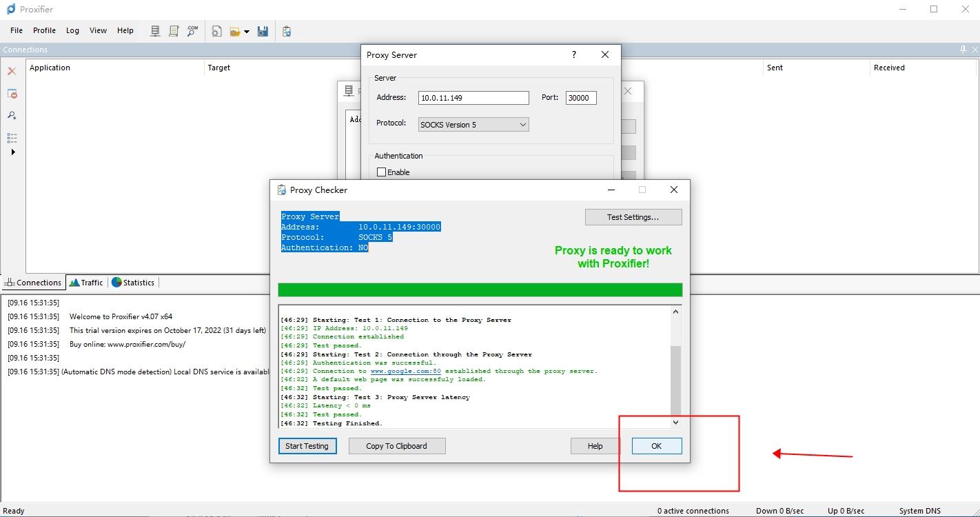Viewport: 980px width, 517px height.
Task: Open Name Resolution (.com magnifier) icon
Action: 192,31
